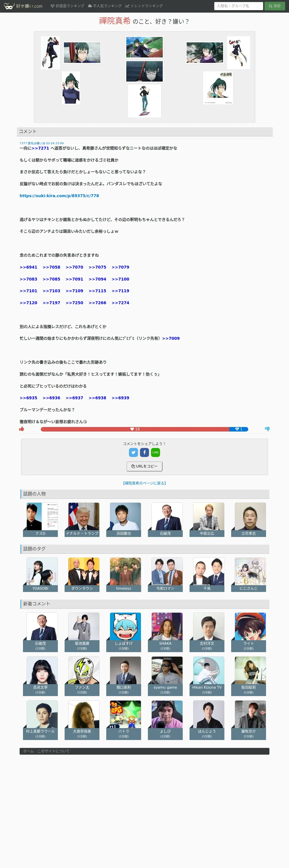The image size is (289, 868).
Task: Open the ダウンタウン tag card
Action: pyautogui.click(x=82, y=575)
